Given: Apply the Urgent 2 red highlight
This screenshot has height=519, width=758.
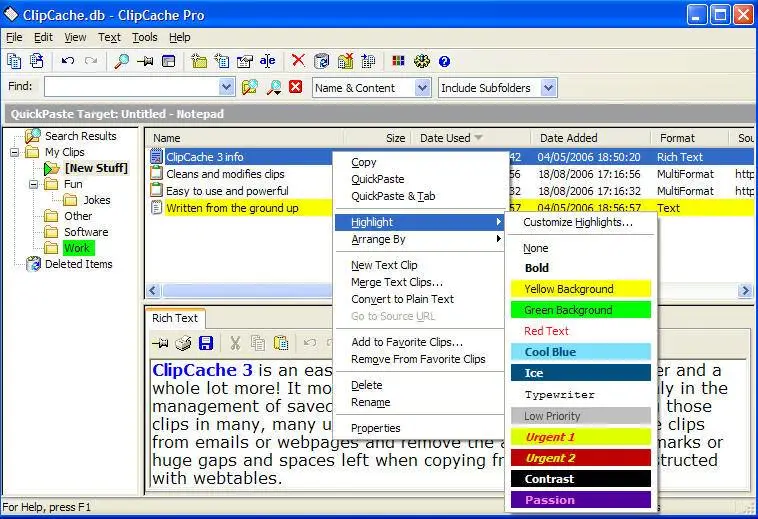Looking at the screenshot, I should (581, 458).
